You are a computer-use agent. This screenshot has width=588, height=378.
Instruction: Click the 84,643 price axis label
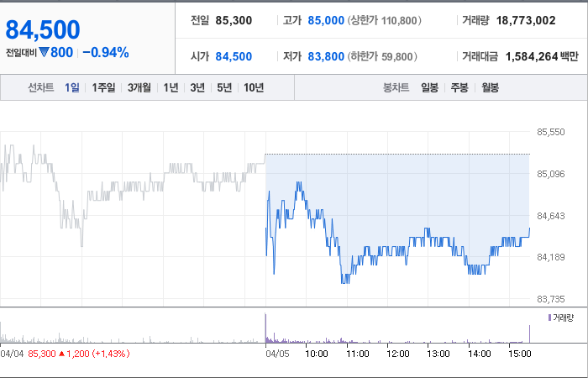[551, 216]
